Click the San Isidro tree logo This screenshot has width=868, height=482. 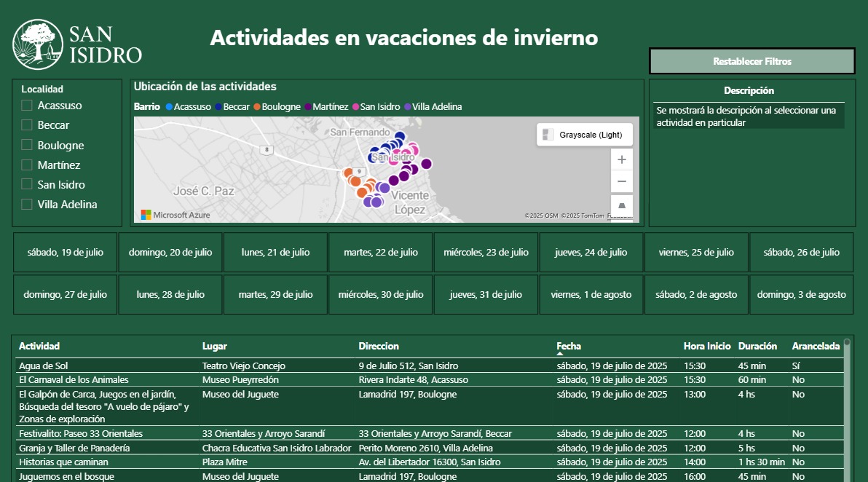[38, 44]
